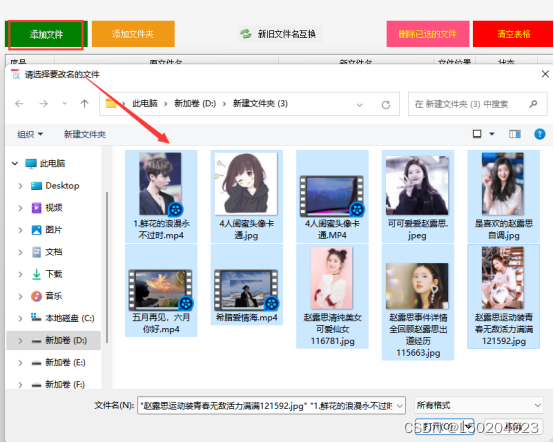Click 新旧文件名互换 swap button

click(x=280, y=34)
